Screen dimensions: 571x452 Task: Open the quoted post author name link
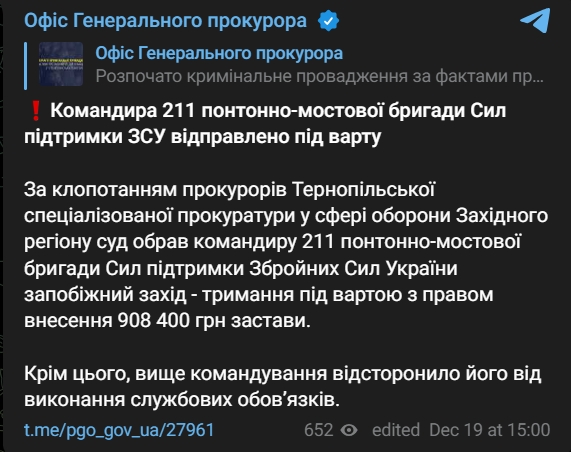219,54
